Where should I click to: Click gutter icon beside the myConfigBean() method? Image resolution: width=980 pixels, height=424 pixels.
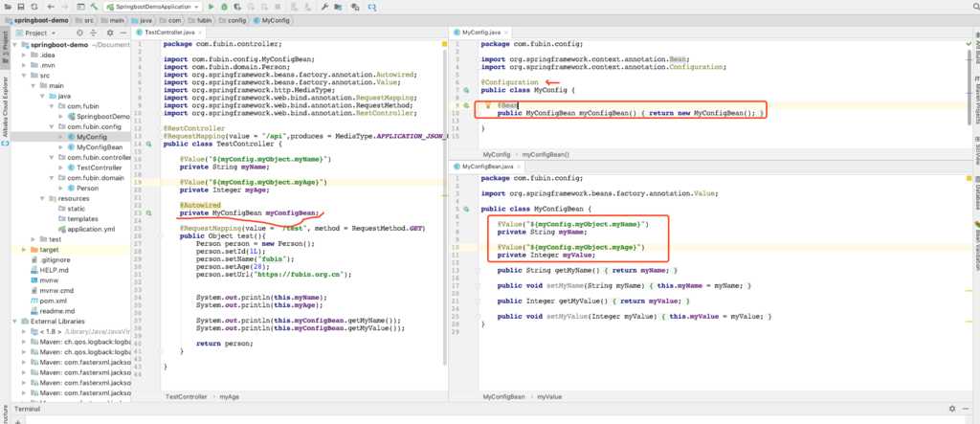466,106
